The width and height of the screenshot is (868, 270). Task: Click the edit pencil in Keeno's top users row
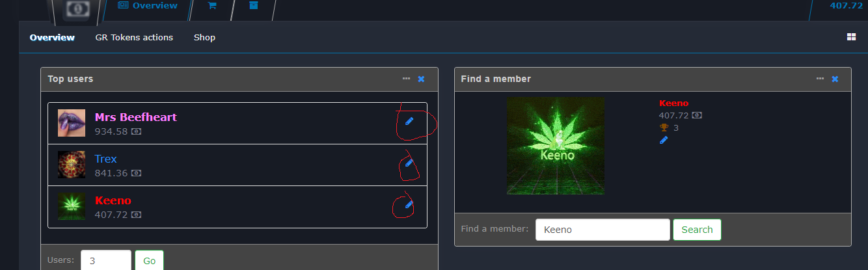(409, 204)
